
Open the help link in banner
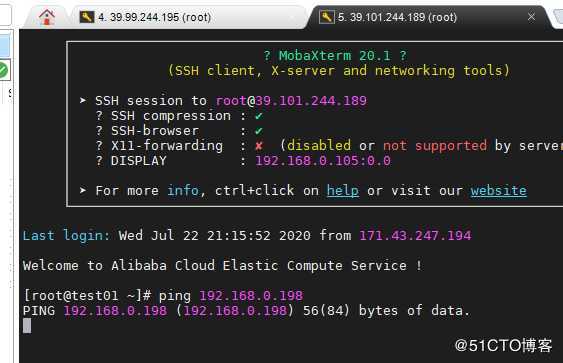click(x=343, y=191)
